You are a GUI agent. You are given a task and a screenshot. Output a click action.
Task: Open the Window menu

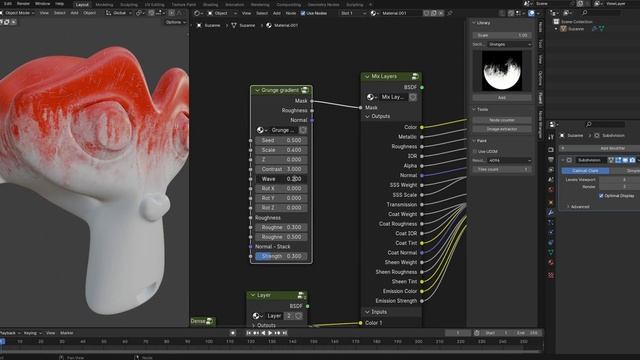pos(42,4)
